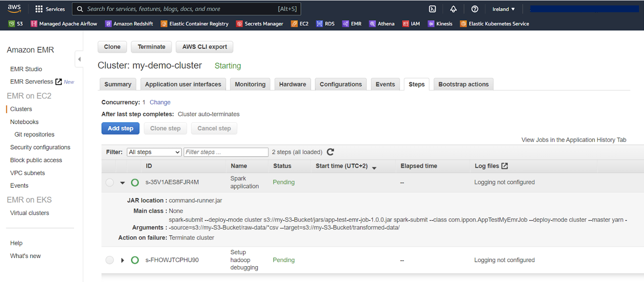Screen dimensions: 644x282
Task: Open the All steps filter dropdown
Action: tap(154, 152)
